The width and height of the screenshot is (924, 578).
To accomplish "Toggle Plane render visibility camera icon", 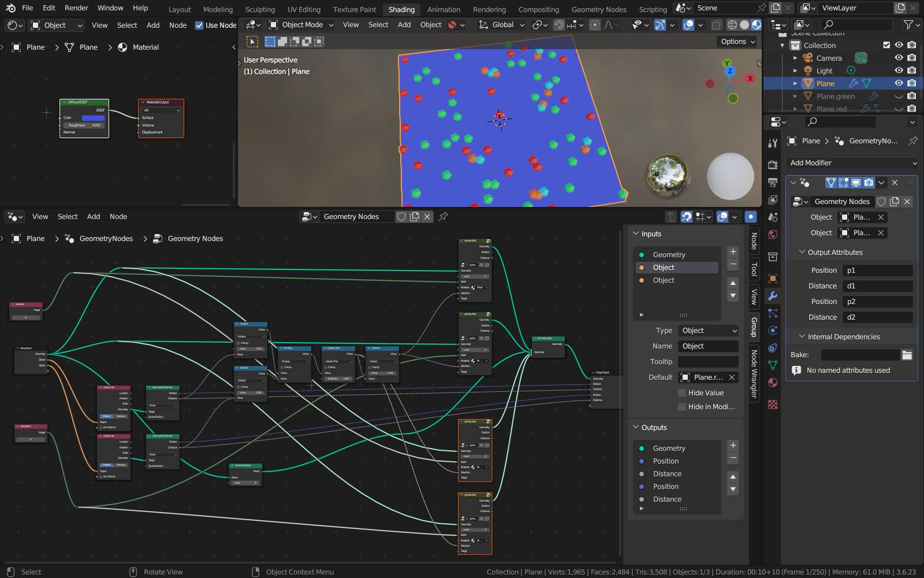I will point(911,83).
